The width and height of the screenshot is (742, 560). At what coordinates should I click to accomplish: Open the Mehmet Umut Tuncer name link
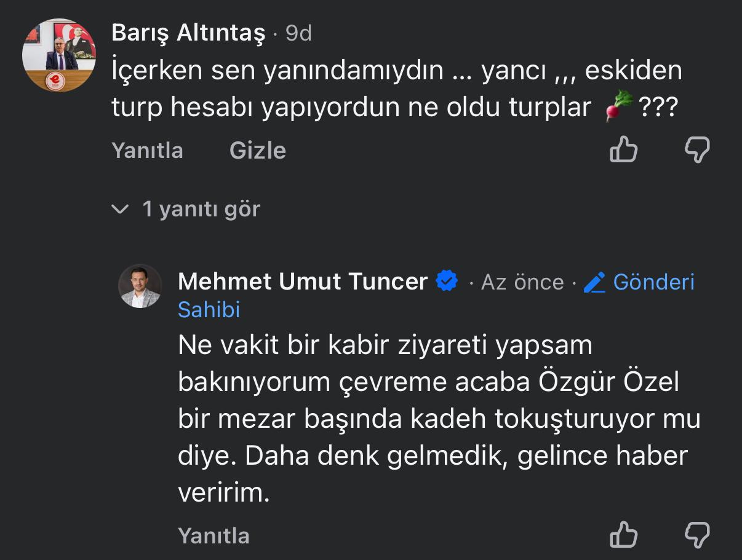click(x=302, y=282)
